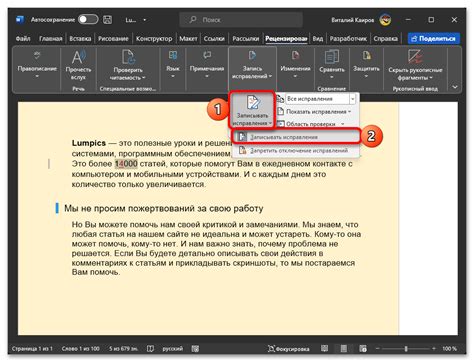Open the Сравнить compare icon
This screenshot has height=362, width=474.
[332, 57]
